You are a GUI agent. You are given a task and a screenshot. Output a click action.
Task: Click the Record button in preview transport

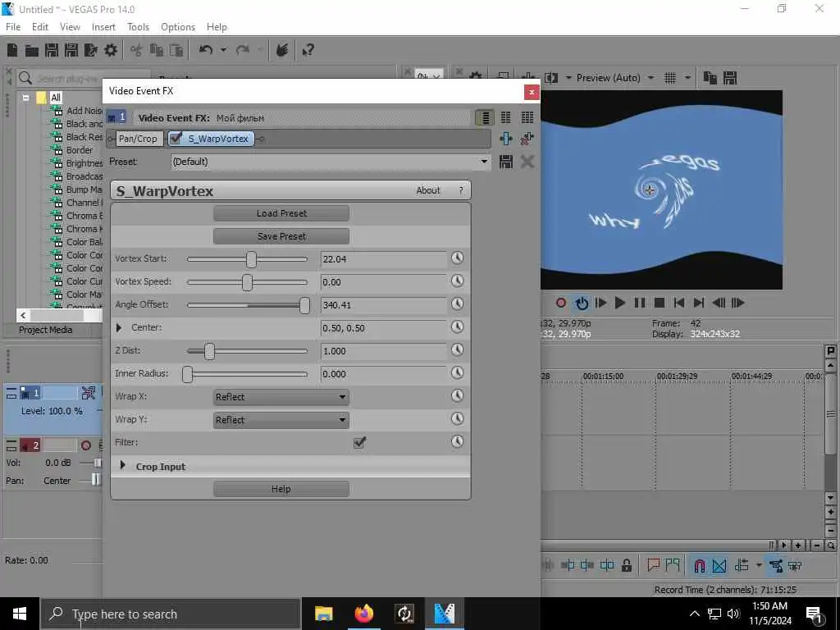pyautogui.click(x=561, y=304)
